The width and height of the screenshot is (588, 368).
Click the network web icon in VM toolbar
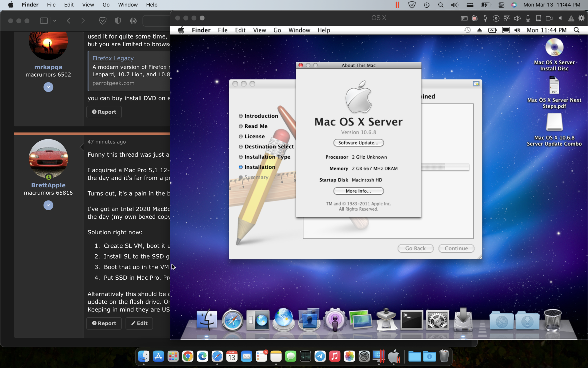point(507,18)
